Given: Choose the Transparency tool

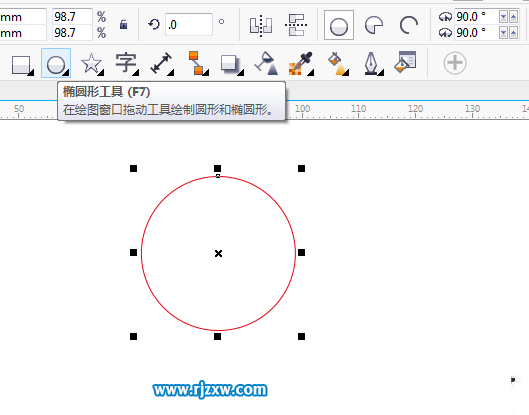Looking at the screenshot, I should (267, 63).
